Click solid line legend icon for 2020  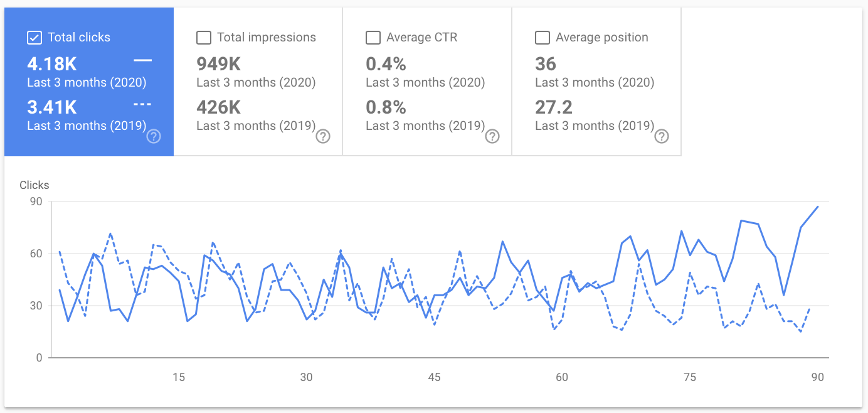coord(143,60)
